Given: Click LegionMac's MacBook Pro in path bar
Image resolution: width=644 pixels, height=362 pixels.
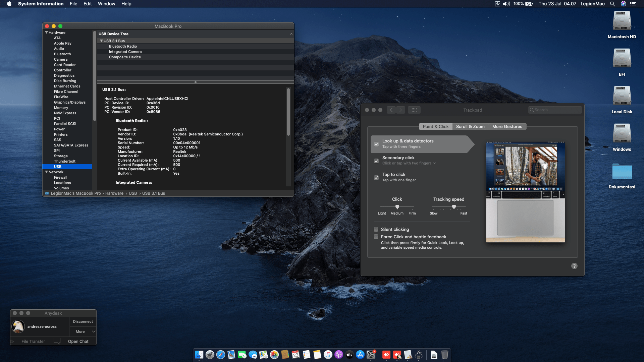Looking at the screenshot, I should (75, 193).
